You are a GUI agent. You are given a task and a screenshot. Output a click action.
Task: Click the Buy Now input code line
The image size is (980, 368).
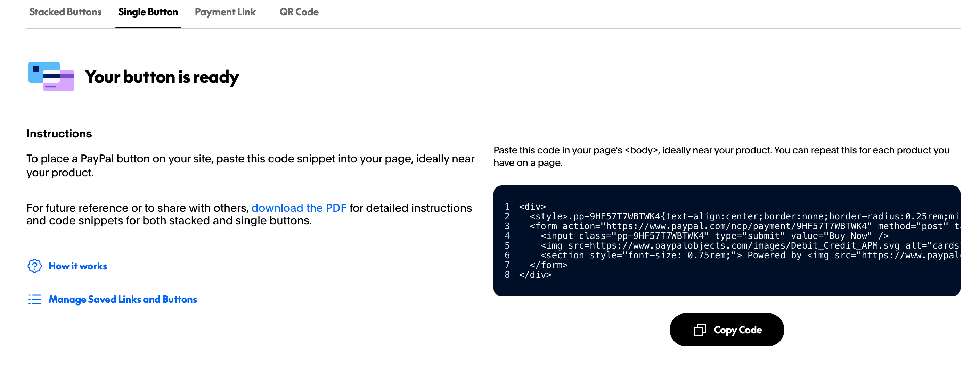714,236
